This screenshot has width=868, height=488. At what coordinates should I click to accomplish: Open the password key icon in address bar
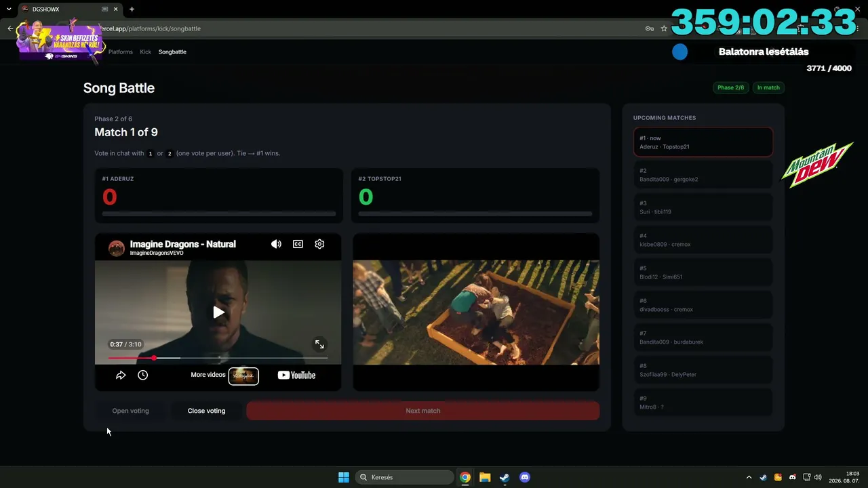point(650,28)
